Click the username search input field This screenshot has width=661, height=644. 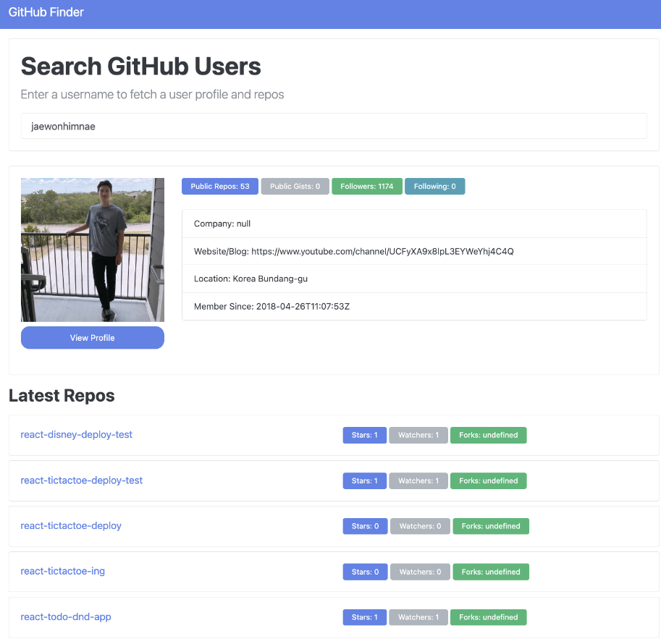pyautogui.click(x=334, y=126)
